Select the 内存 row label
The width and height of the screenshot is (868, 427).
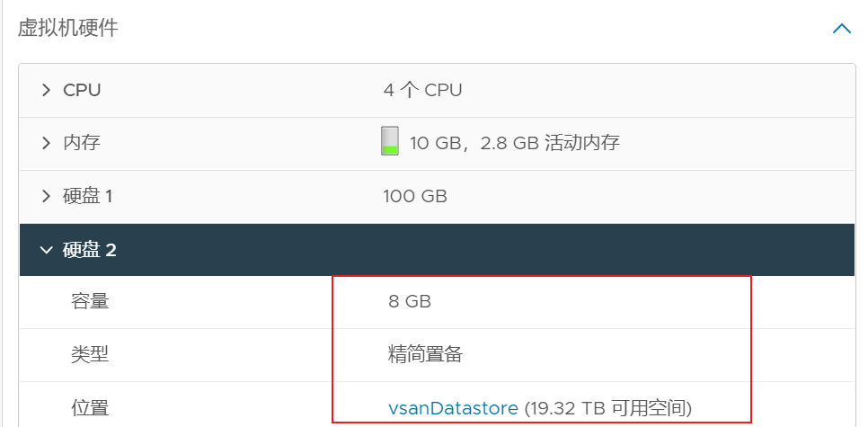[x=81, y=143]
